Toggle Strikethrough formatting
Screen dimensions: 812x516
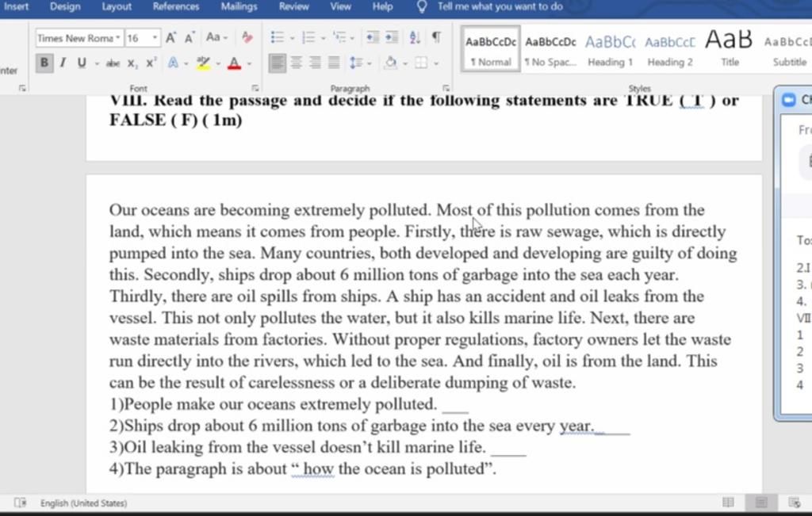pyautogui.click(x=113, y=63)
